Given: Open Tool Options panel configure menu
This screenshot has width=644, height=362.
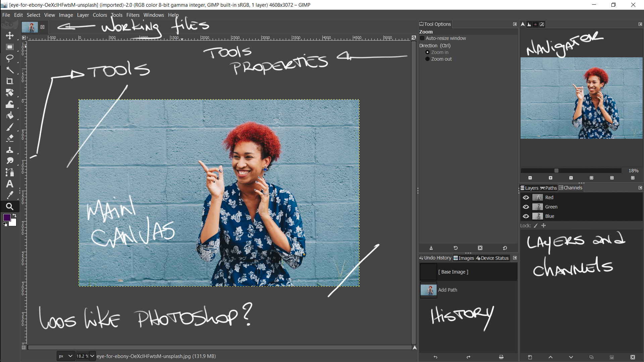Looking at the screenshot, I should click(x=515, y=24).
